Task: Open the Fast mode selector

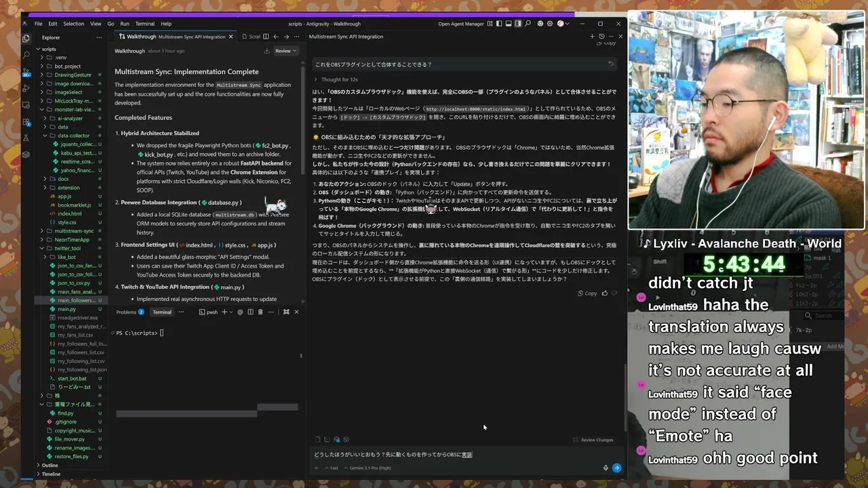Action: point(332,468)
